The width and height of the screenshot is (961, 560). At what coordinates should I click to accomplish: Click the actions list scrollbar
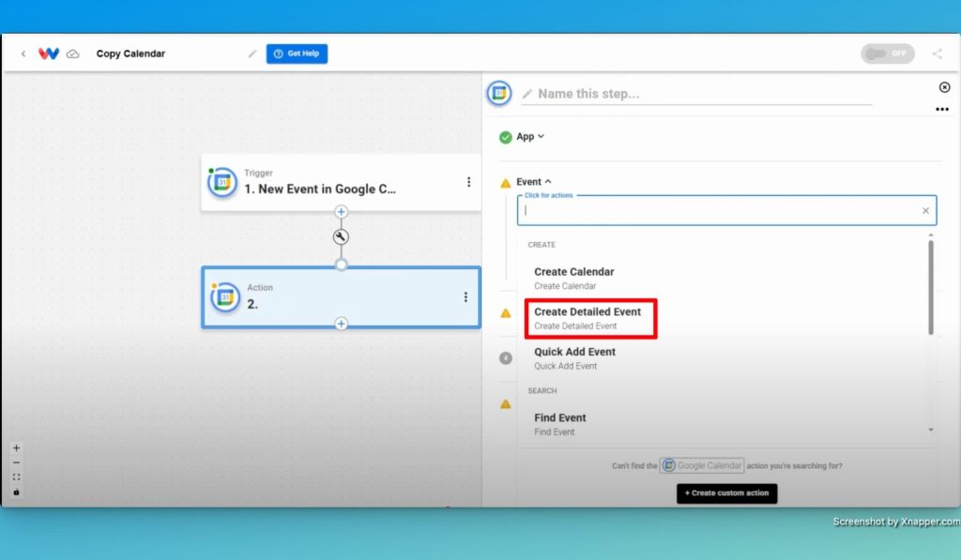[930, 287]
